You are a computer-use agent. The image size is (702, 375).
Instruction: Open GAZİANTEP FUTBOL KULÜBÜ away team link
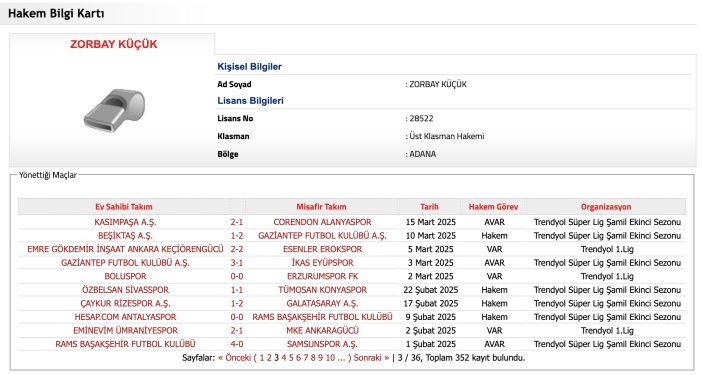coord(322,235)
